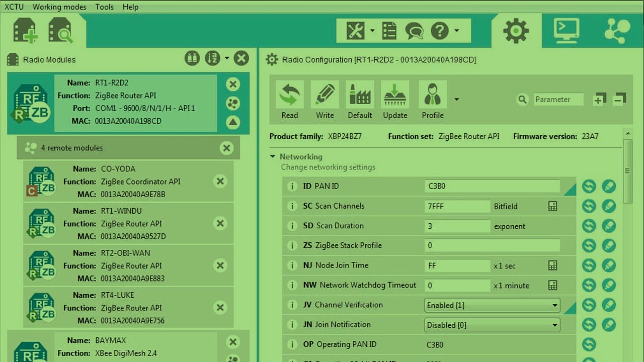Click the Help question mark icon
The width and height of the screenshot is (644, 362).
(440, 31)
